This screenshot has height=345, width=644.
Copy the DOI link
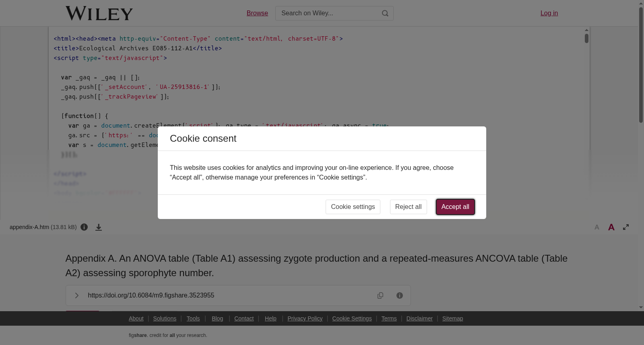pyautogui.click(x=380, y=295)
